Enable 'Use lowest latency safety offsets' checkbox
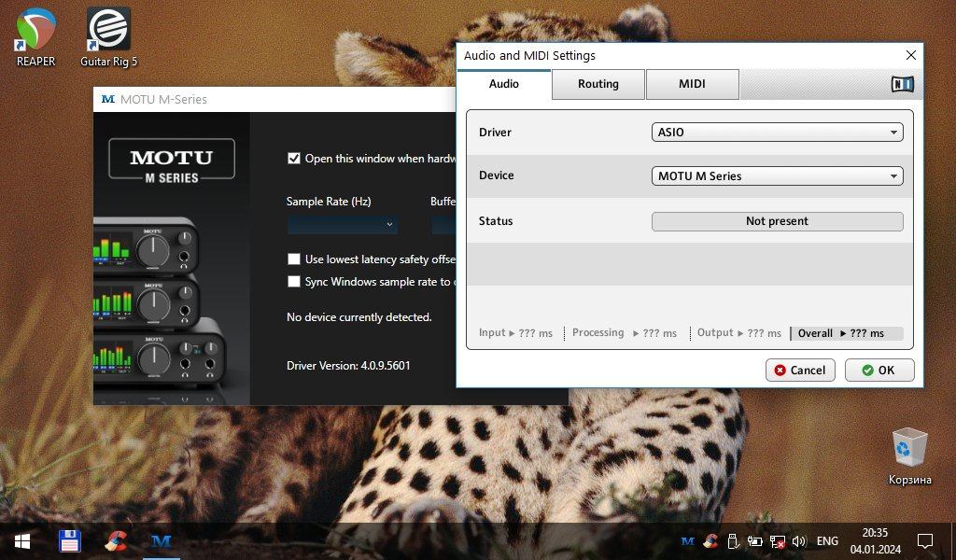Screen dimensions: 956x560 coord(294,259)
